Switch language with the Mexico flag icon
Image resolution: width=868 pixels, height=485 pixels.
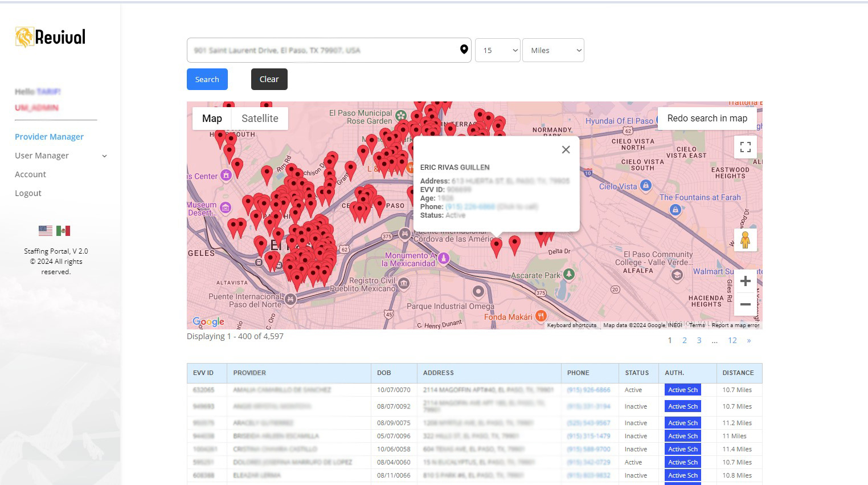[x=64, y=230]
